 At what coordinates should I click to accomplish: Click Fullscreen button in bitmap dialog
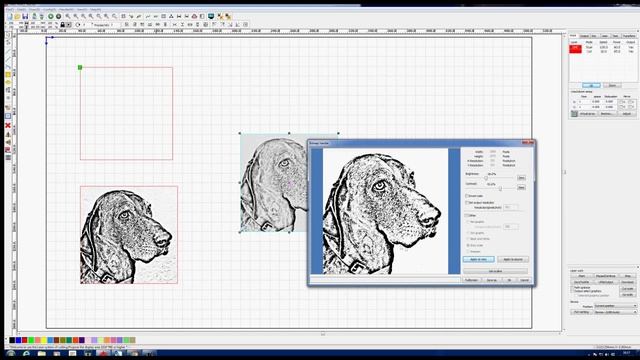pos(471,280)
